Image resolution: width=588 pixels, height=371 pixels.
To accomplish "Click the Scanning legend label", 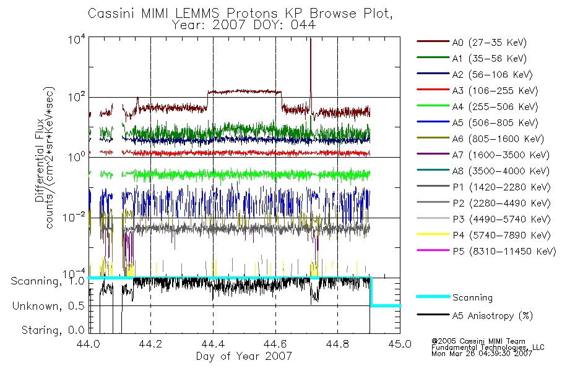I will click(472, 298).
